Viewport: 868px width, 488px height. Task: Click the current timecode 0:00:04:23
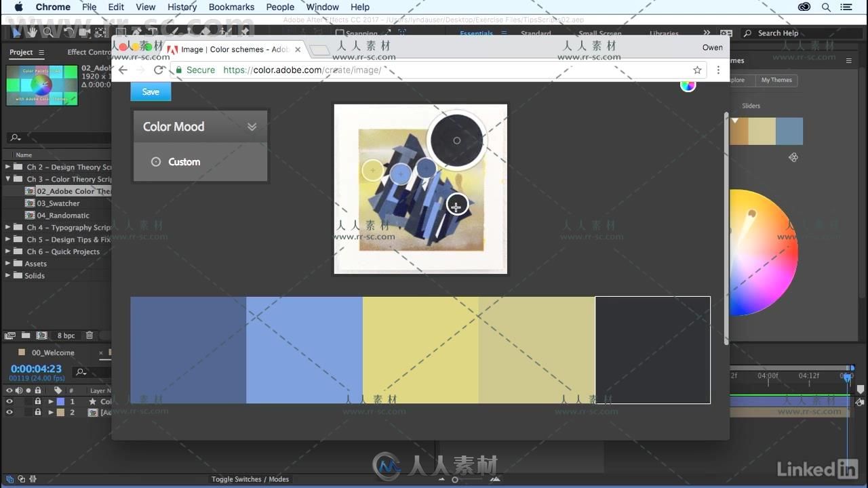[36, 369]
